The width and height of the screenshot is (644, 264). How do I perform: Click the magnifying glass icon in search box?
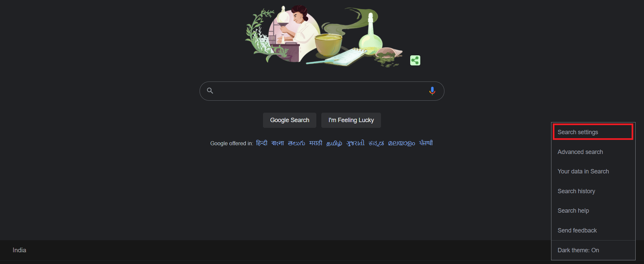click(210, 91)
